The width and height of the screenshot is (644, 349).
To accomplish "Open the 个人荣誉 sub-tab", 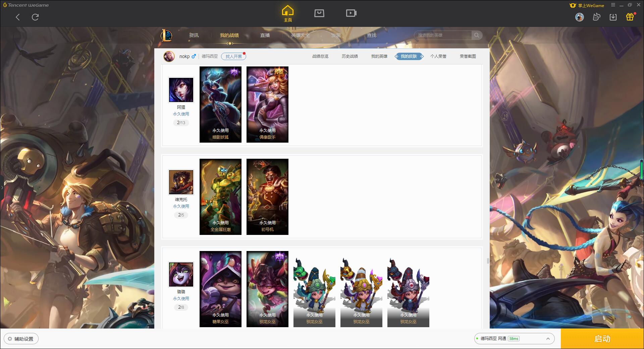I will click(x=438, y=56).
